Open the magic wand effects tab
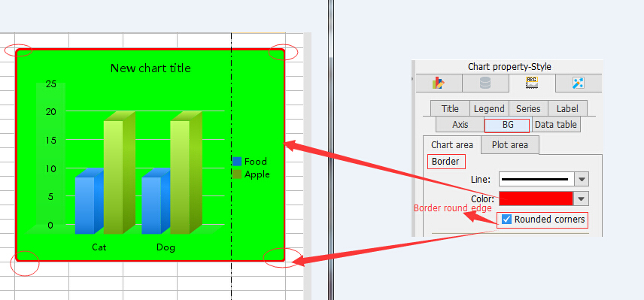 tap(579, 83)
